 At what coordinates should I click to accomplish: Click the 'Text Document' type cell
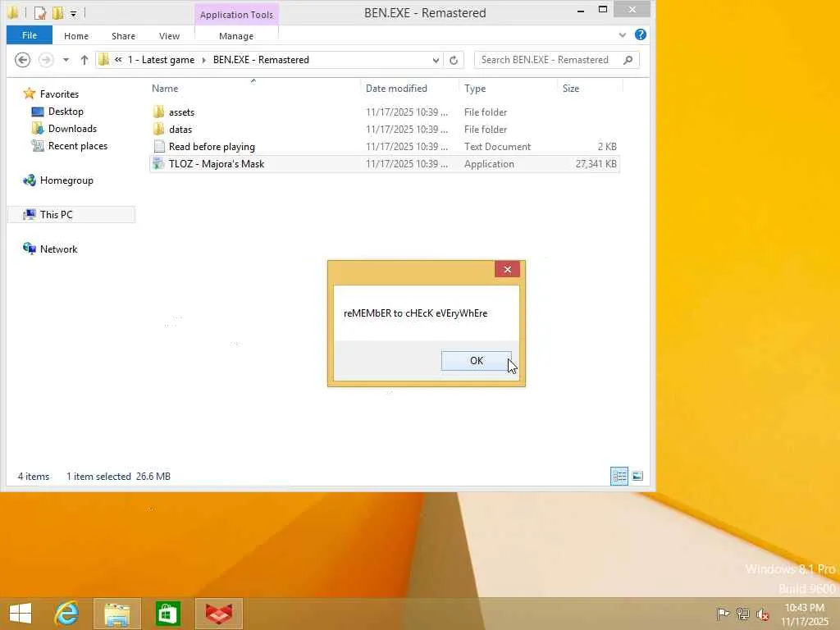pos(497,146)
